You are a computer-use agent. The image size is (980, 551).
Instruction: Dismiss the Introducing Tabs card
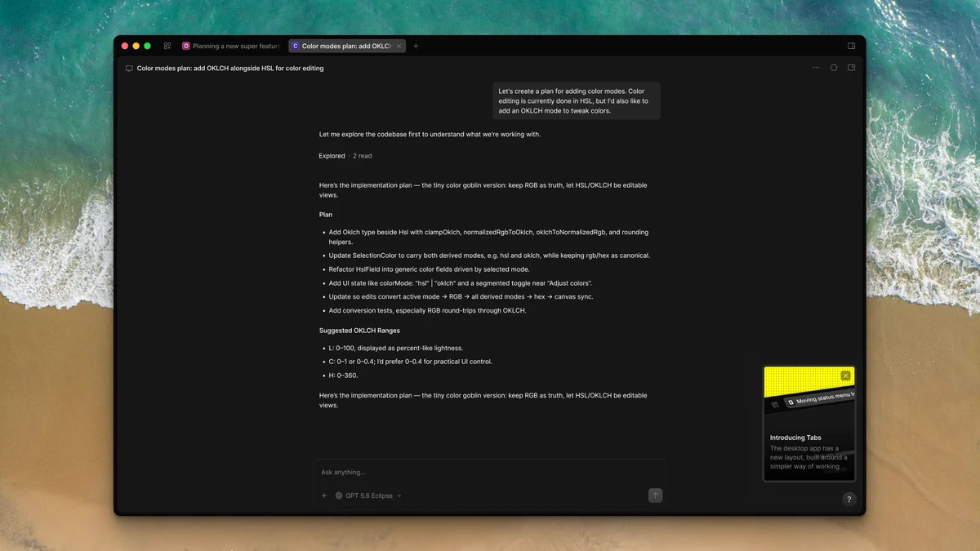(x=846, y=375)
